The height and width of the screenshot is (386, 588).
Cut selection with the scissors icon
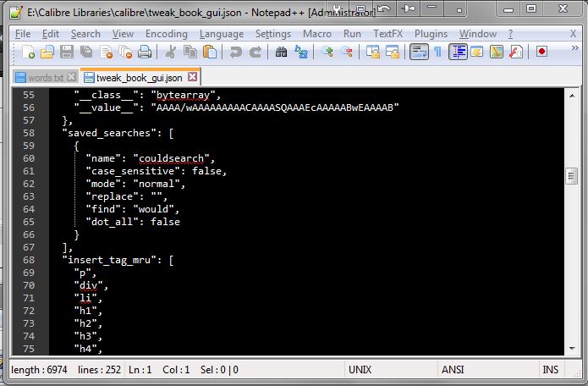coord(171,52)
